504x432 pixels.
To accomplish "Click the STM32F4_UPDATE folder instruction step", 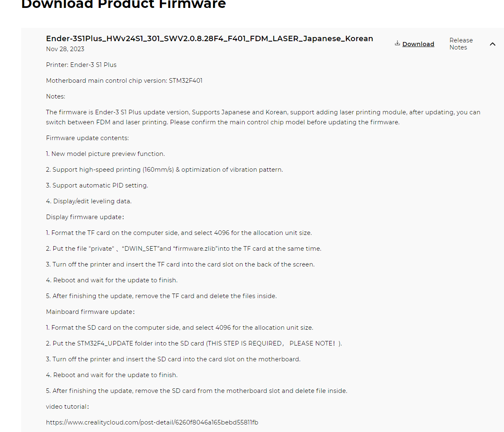I will [194, 343].
